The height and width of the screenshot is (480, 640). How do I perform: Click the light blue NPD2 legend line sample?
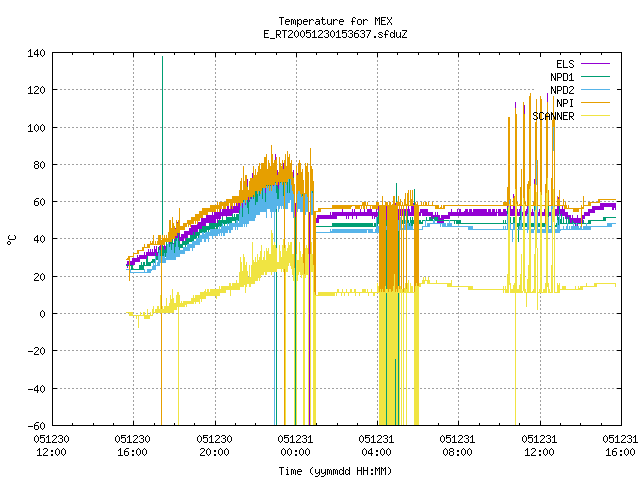(x=596, y=89)
